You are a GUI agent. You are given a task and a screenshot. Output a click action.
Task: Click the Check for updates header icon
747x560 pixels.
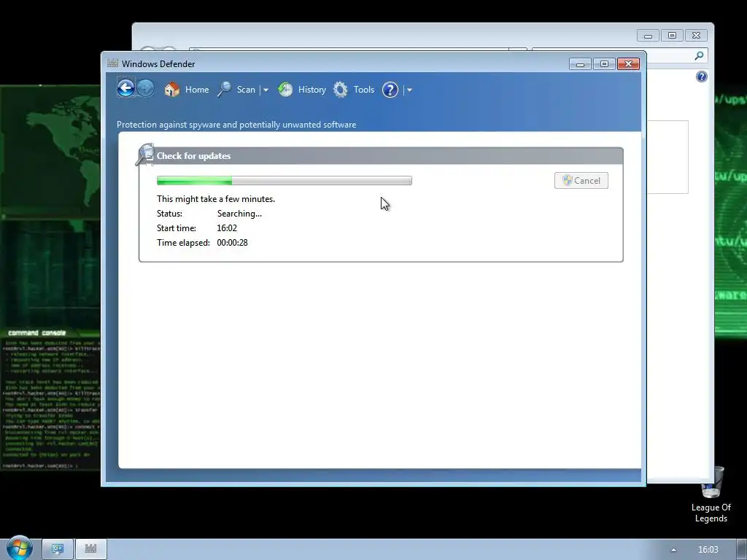click(145, 155)
